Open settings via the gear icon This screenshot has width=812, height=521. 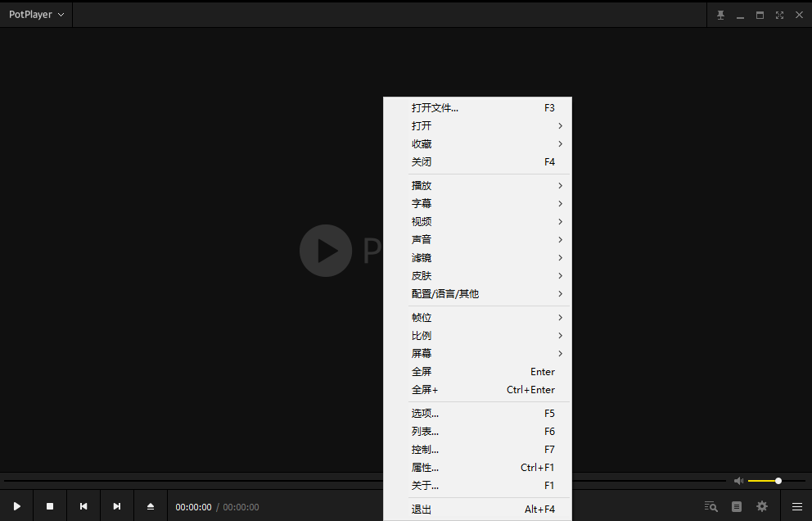pyautogui.click(x=761, y=506)
